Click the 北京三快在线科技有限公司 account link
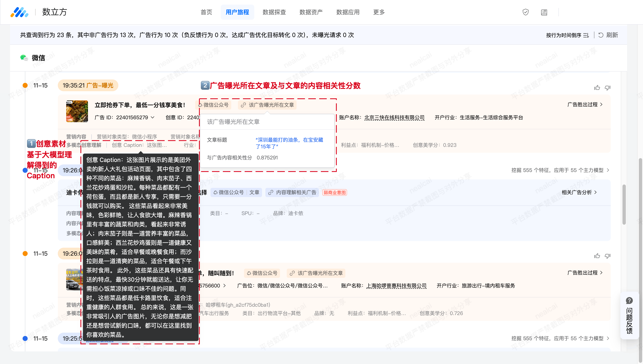This screenshot has width=643, height=364. pyautogui.click(x=394, y=118)
